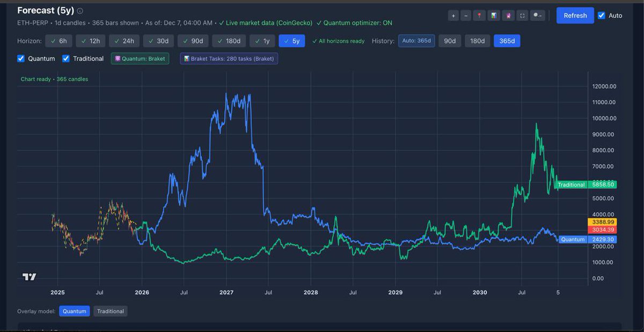This screenshot has width=644, height=332.
Task: Select the 24h horizon
Action: point(124,41)
